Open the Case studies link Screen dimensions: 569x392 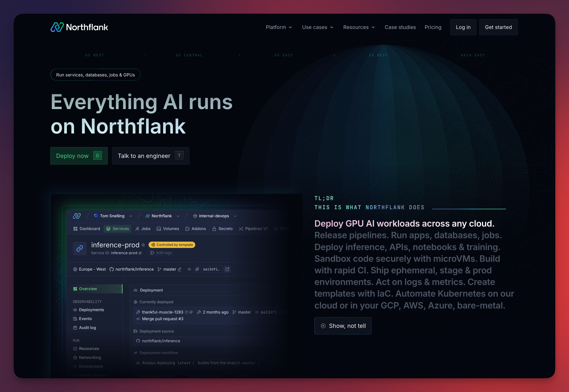[x=400, y=27]
